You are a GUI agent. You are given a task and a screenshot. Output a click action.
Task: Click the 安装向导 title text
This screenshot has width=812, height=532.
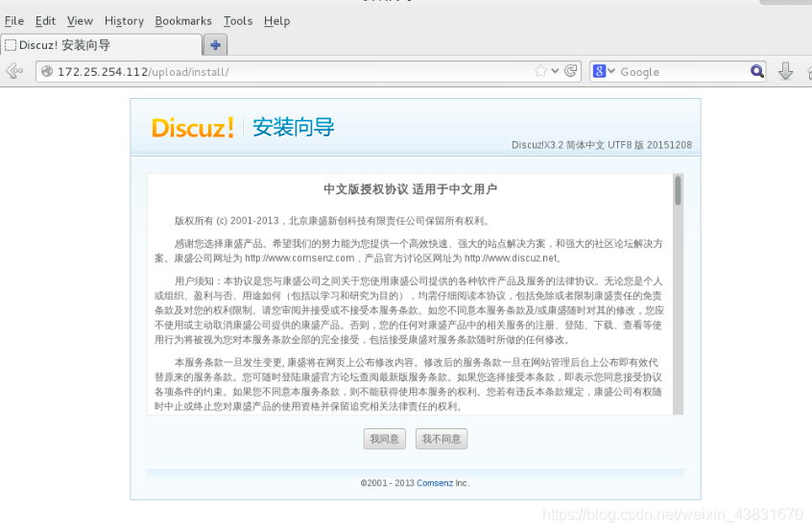point(294,128)
